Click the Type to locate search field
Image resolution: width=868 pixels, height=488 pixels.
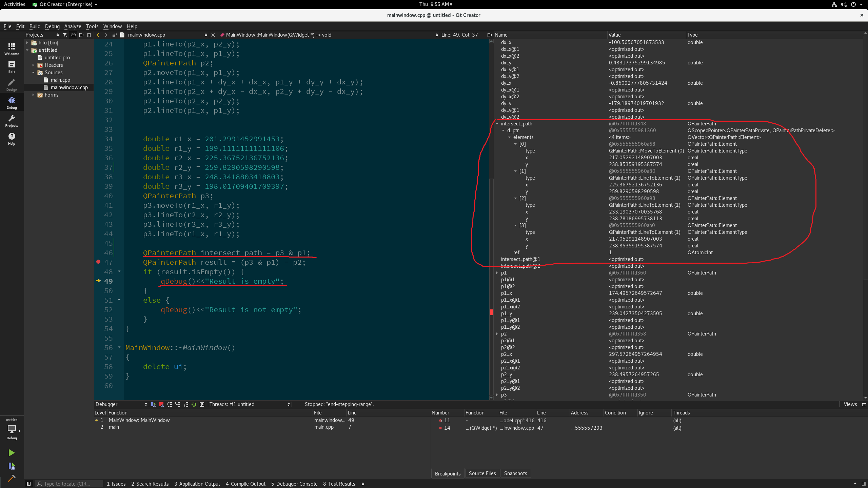point(70,484)
